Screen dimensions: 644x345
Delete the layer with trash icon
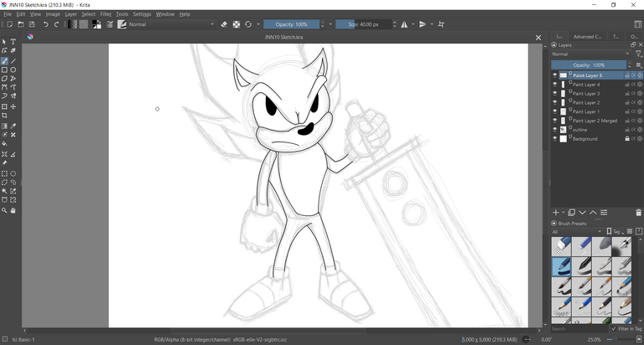pos(638,213)
